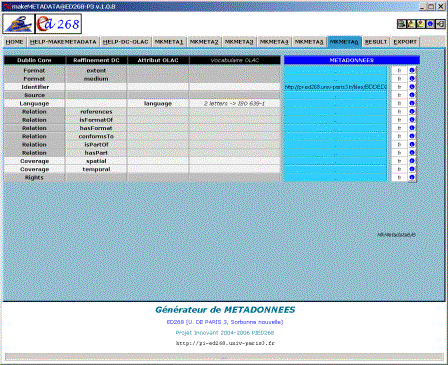Screen dimensions: 448x365
Task: Click the 'conformsTo' refinement cell
Action: click(96, 136)
